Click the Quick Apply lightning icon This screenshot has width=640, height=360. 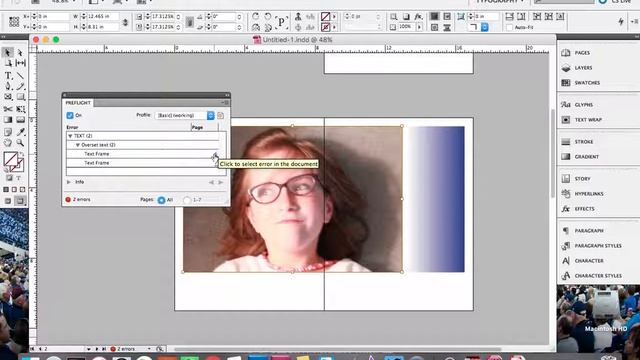click(x=621, y=22)
